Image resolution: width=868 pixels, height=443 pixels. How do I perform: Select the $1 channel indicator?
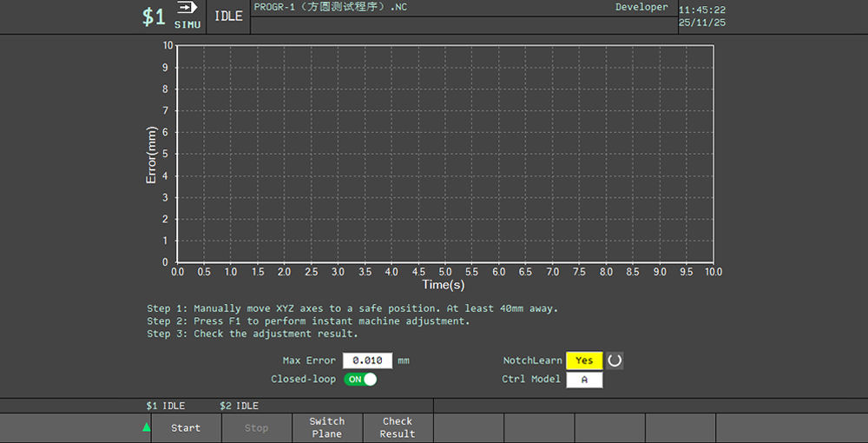pos(154,17)
